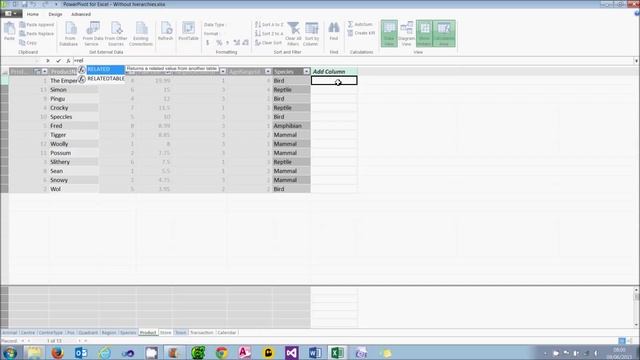Click the Slithery product name cell
Image resolution: width=640 pixels, height=360 pixels.
[x=73, y=162]
